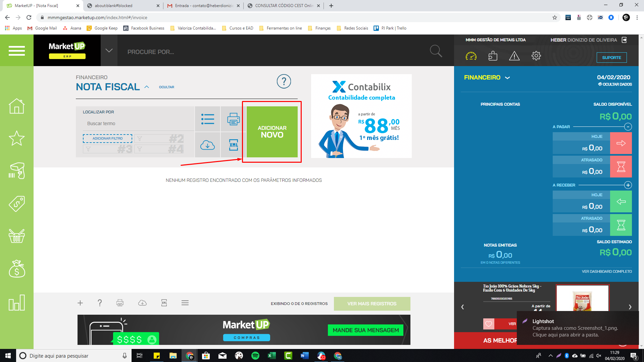The width and height of the screenshot is (644, 362).
Task: Open filter slot #2
Action: [159, 138]
